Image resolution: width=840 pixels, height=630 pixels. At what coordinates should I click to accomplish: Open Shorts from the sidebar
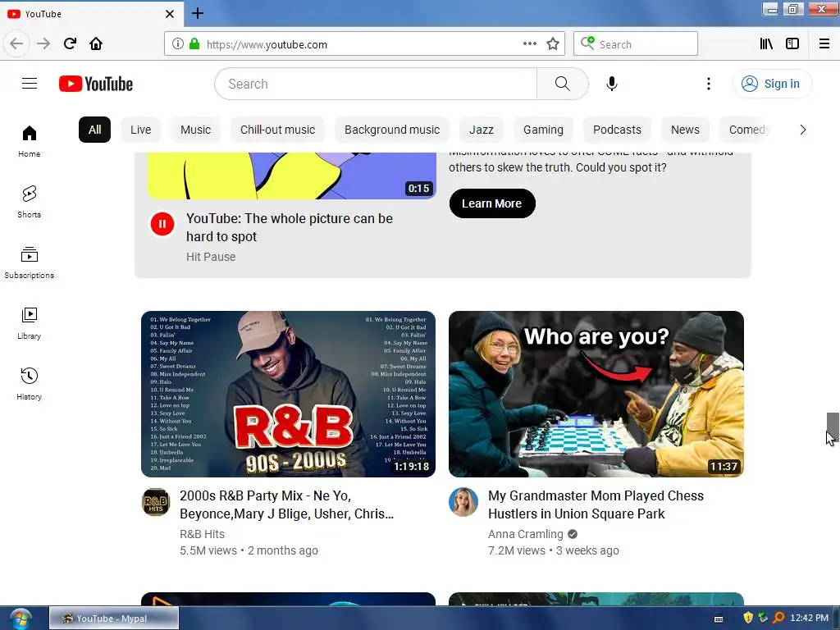coord(29,202)
